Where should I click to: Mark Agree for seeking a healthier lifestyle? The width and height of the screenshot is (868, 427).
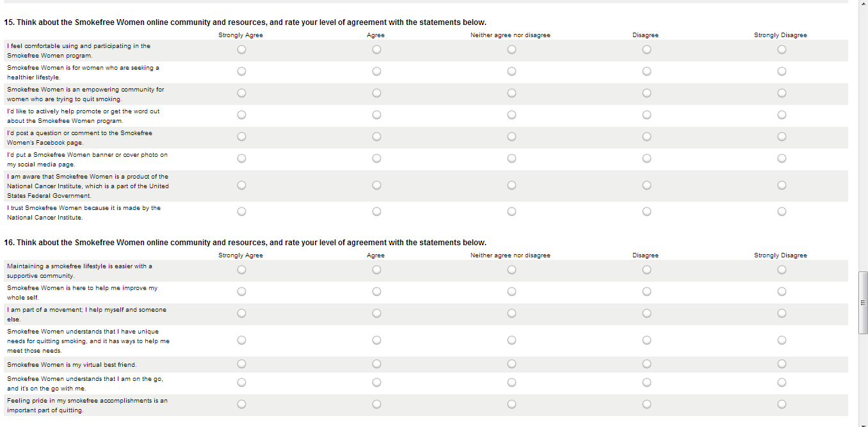coord(376,72)
